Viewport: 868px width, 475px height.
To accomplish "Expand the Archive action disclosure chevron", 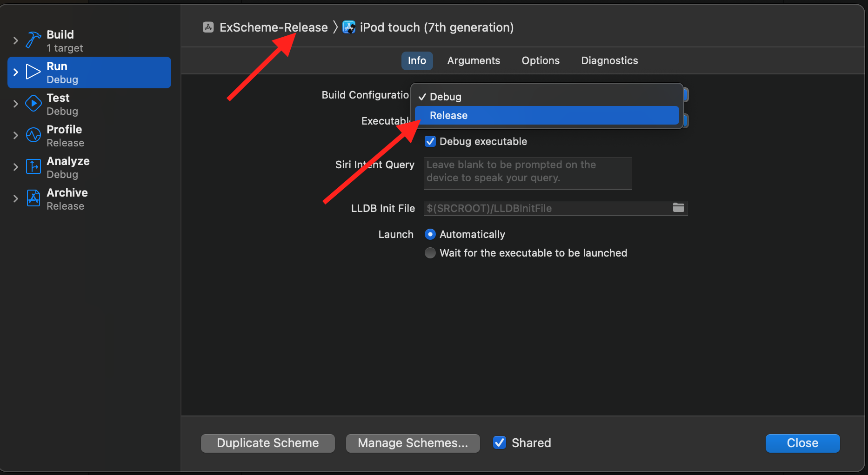I will point(16,198).
